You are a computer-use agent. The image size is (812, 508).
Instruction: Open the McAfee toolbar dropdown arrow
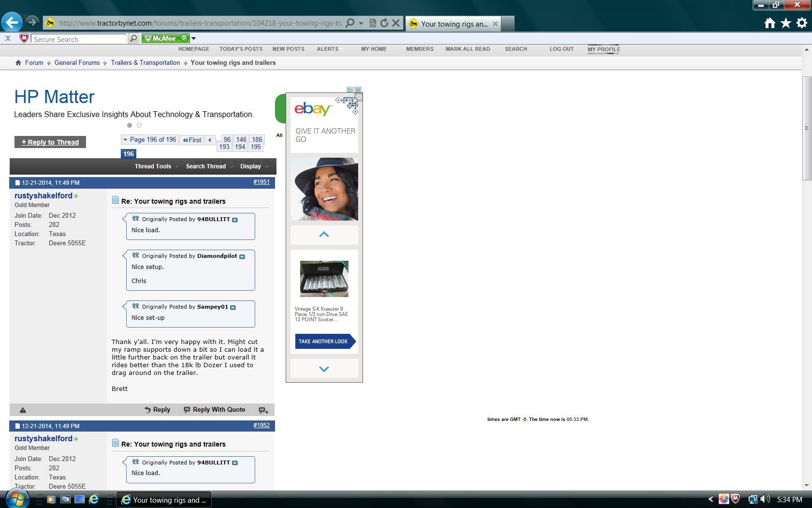pyautogui.click(x=194, y=39)
